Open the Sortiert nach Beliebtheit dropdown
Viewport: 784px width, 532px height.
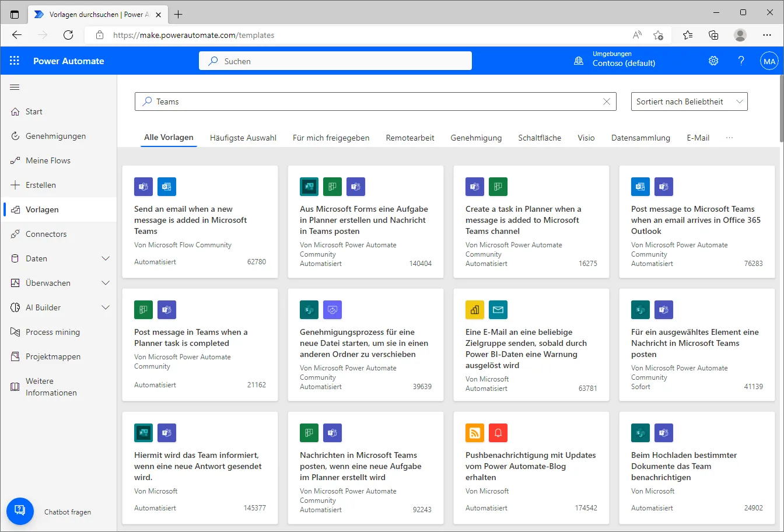pos(689,101)
